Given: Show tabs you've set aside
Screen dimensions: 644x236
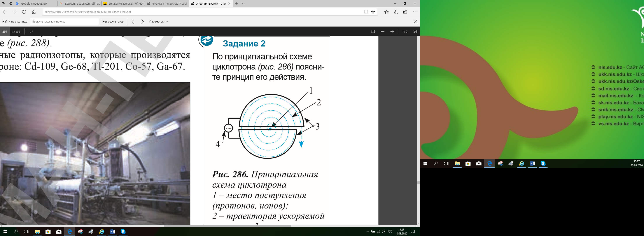Looking at the screenshot, I should (x=3, y=3).
